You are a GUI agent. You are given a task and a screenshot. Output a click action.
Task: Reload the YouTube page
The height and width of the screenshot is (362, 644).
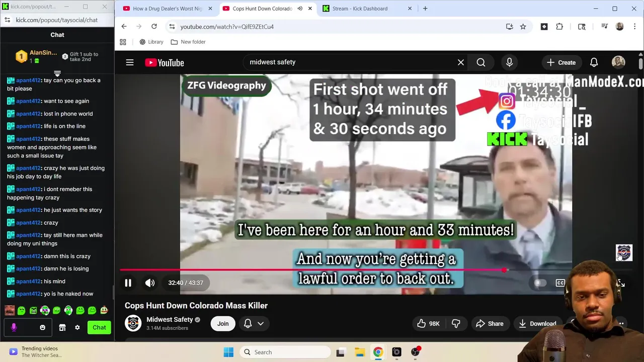[154, 27]
